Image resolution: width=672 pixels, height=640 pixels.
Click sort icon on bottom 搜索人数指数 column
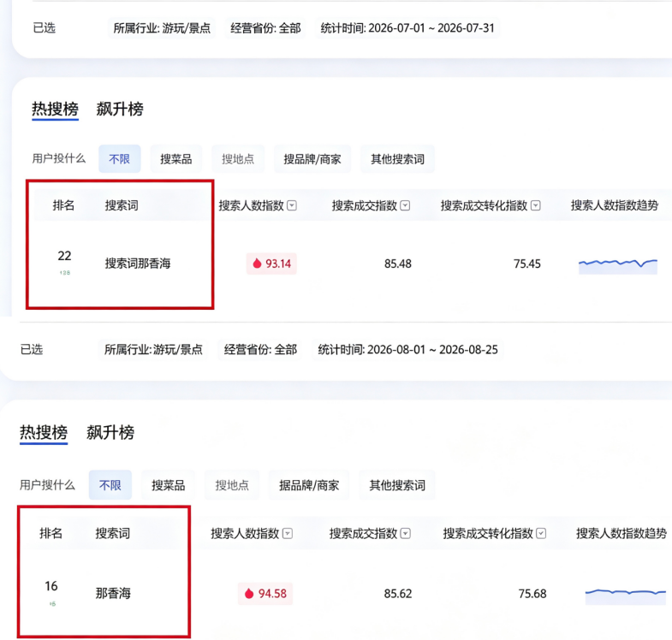(288, 533)
